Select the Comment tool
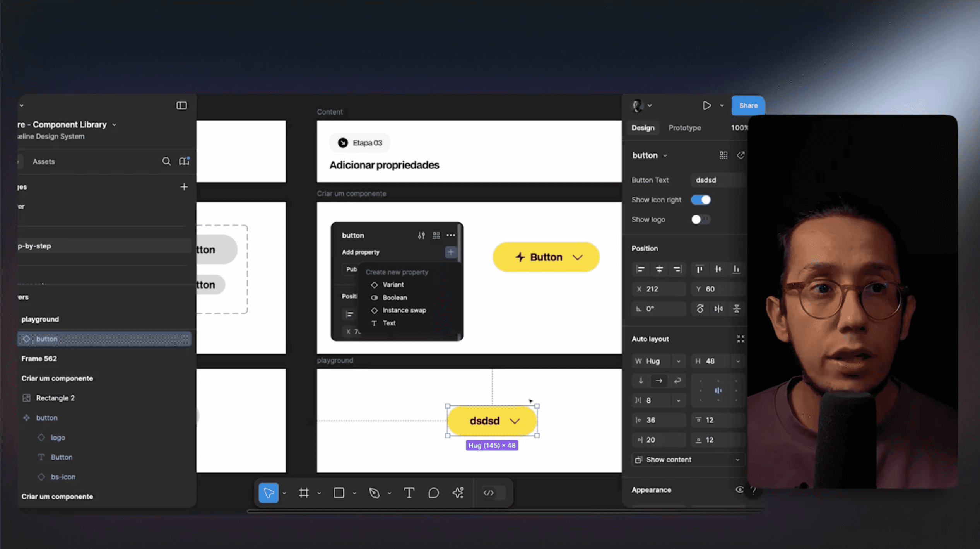Screen dimensions: 980x549 click(x=433, y=493)
